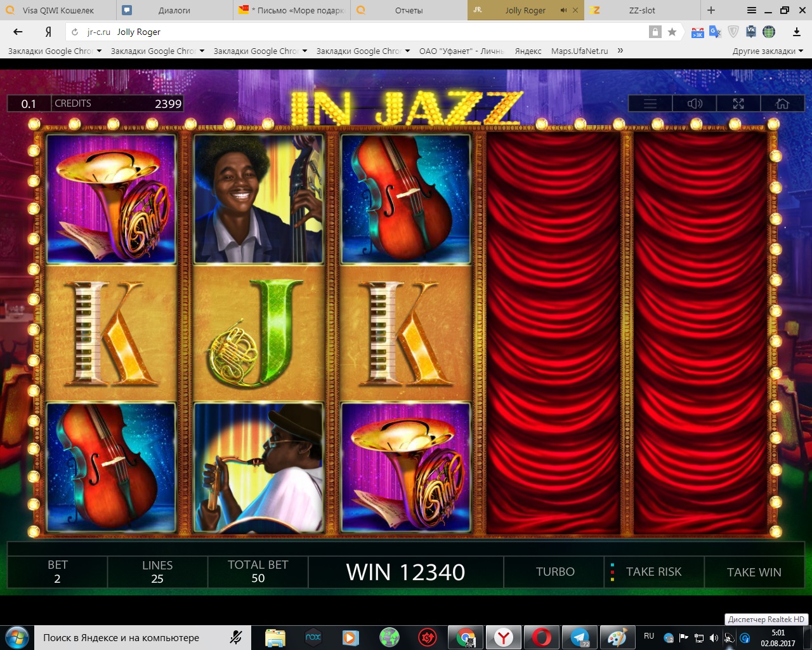Open File Explorer from the taskbar
The height and width of the screenshot is (650, 812).
(275, 637)
